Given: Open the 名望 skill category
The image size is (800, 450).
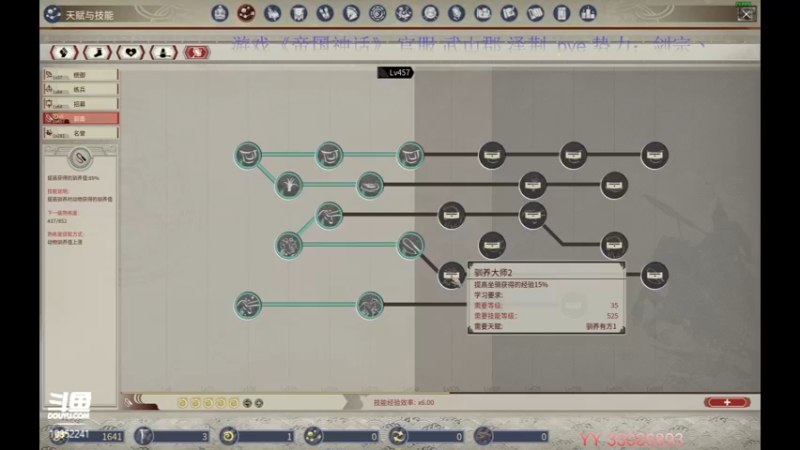Looking at the screenshot, I should click(81, 133).
